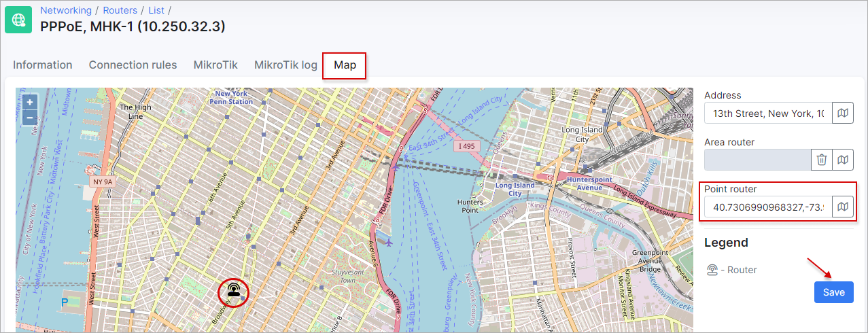
Task: Navigate to List breadcrumb link
Action: pyautogui.click(x=156, y=10)
